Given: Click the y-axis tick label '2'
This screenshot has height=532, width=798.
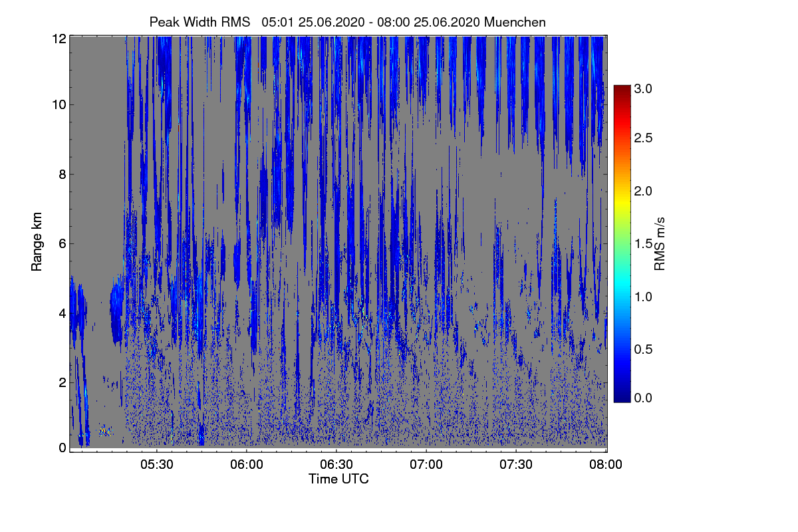Looking at the screenshot, I should (x=62, y=382).
